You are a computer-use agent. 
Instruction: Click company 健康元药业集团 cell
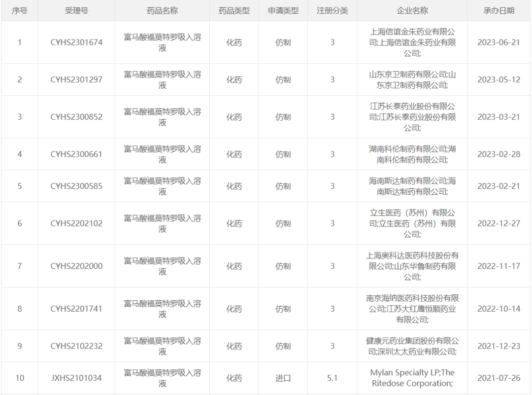coord(412,346)
